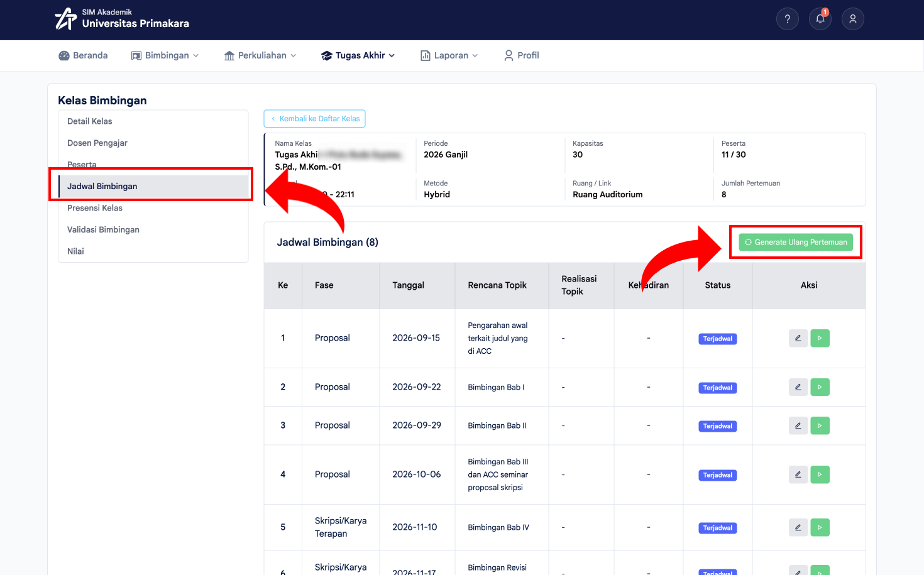Expand the Bimbingan dropdown menu
This screenshot has height=575, width=924.
pyautogui.click(x=165, y=55)
